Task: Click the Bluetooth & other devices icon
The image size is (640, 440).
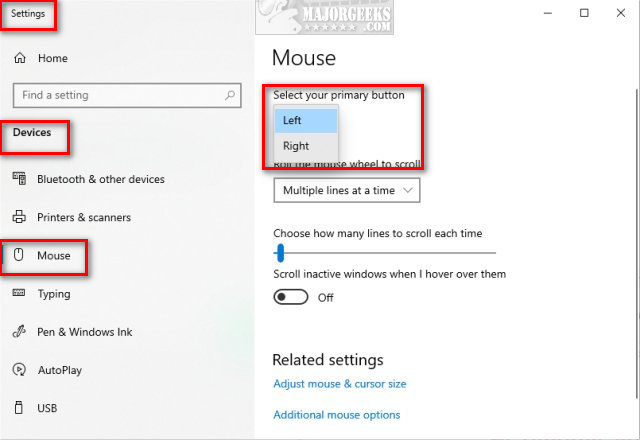Action: point(19,179)
